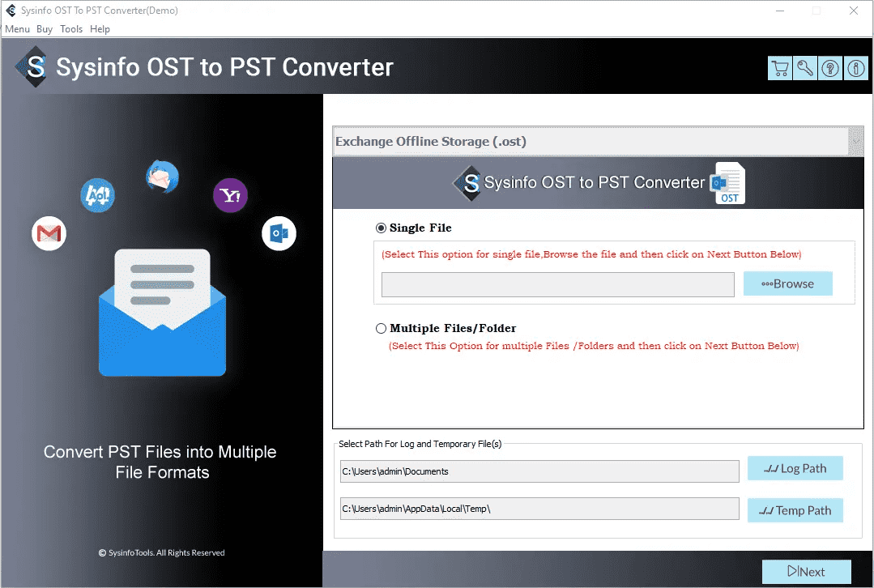Viewport: 874px width, 588px height.
Task: Click the Log Path button
Action: pos(795,468)
